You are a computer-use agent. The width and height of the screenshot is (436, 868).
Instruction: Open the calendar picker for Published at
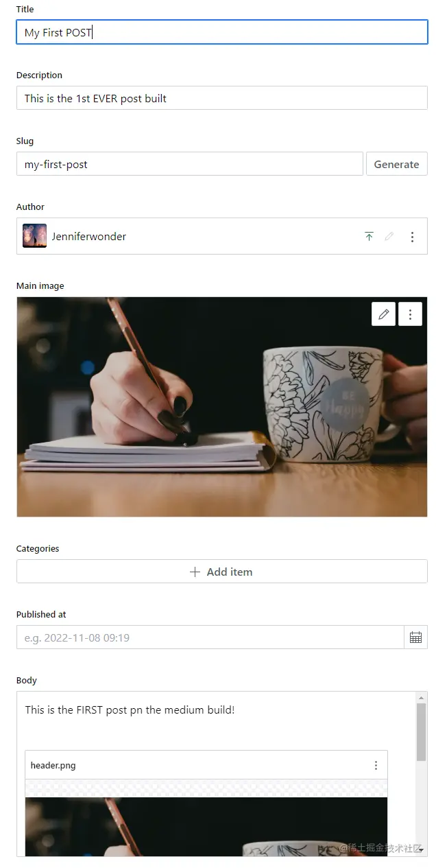point(415,637)
